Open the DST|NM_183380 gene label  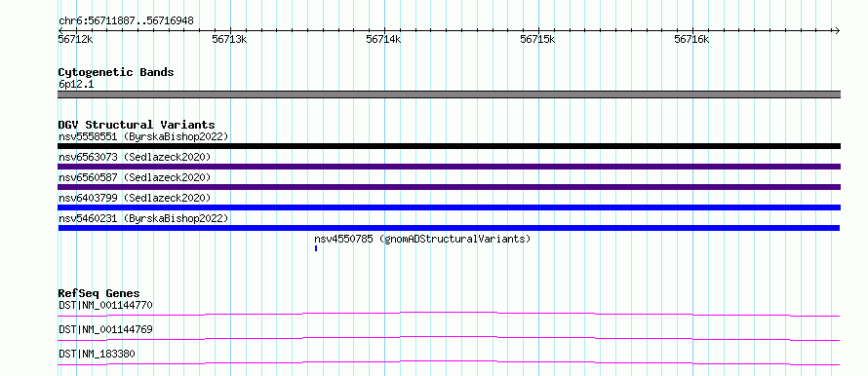tap(97, 354)
